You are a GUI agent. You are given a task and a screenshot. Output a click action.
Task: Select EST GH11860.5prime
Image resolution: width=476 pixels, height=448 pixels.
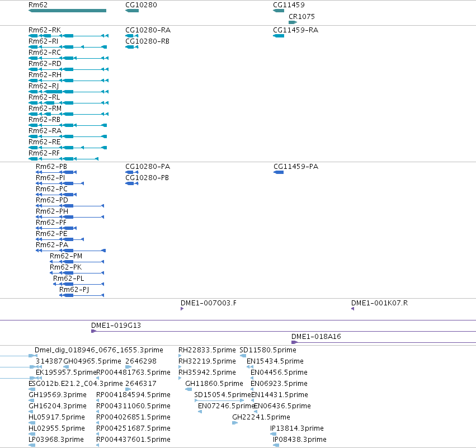(x=214, y=384)
